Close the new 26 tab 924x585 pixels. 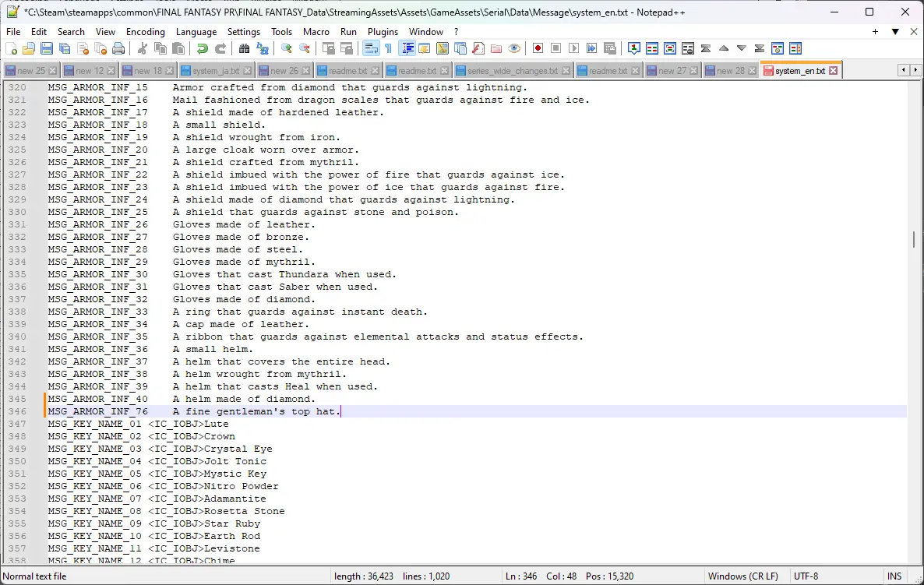pos(306,71)
